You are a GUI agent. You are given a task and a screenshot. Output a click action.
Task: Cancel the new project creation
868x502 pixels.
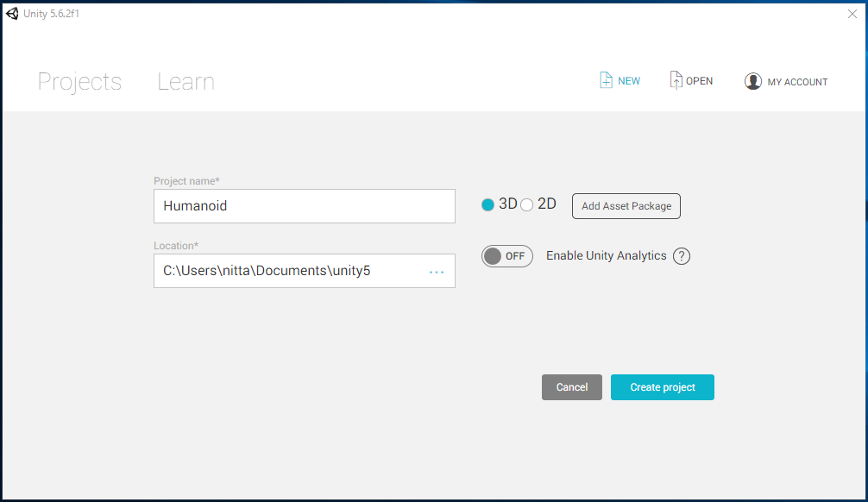pyautogui.click(x=571, y=387)
